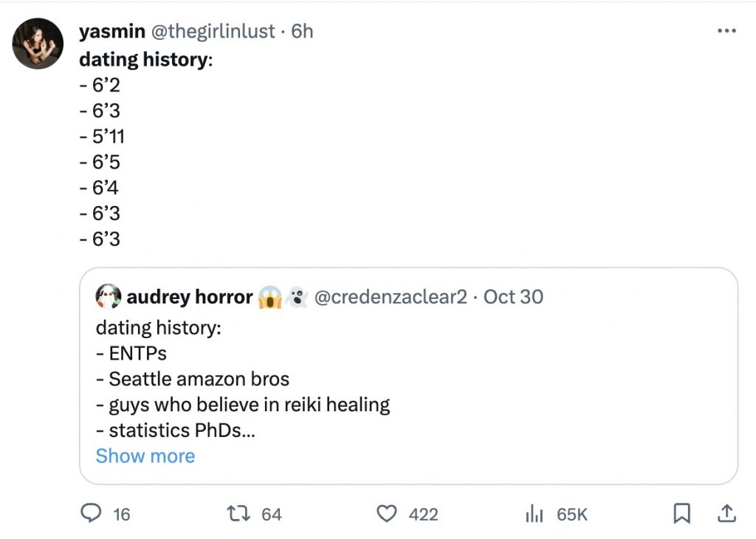Bookmark this tweet
Viewport: 756px width, 539px height.
click(682, 513)
